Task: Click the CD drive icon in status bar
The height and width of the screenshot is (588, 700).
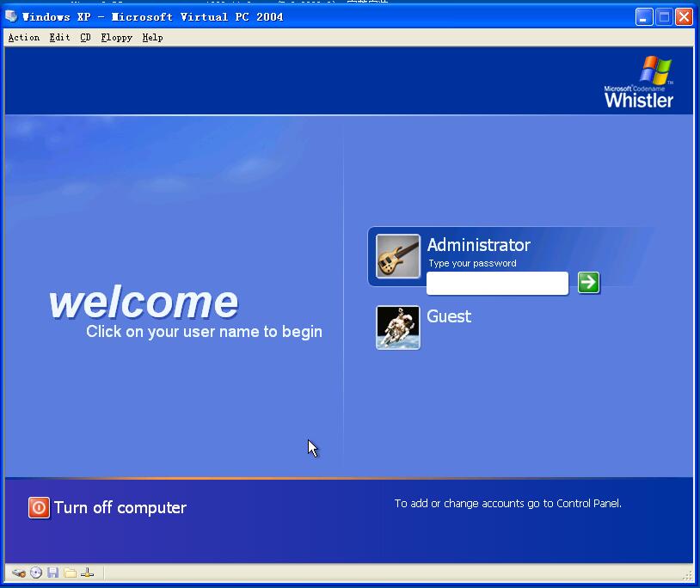Action: tap(36, 573)
